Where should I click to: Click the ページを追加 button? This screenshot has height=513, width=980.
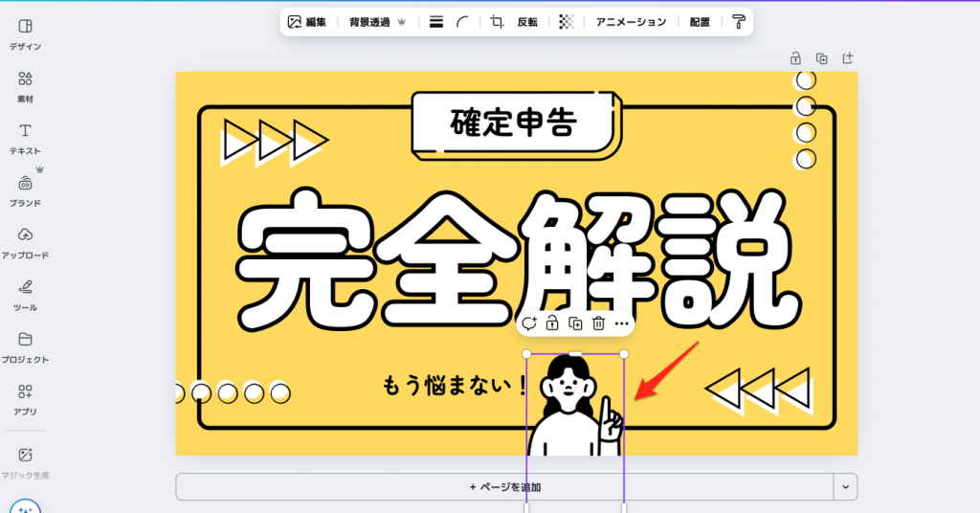504,486
